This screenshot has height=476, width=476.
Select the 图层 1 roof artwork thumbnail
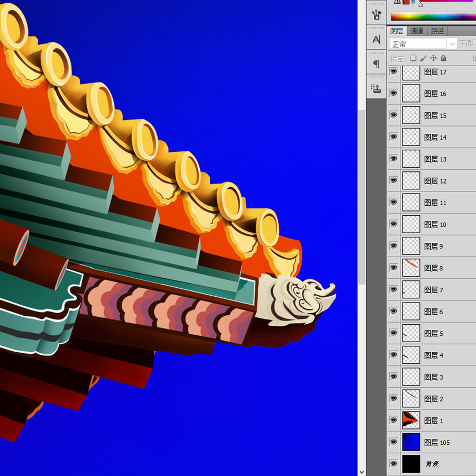[x=411, y=420]
